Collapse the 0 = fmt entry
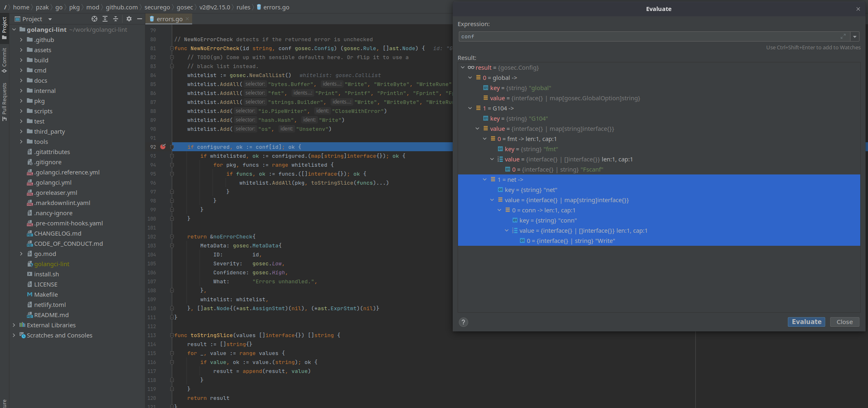Screen dimensions: 868x408 (x=485, y=139)
